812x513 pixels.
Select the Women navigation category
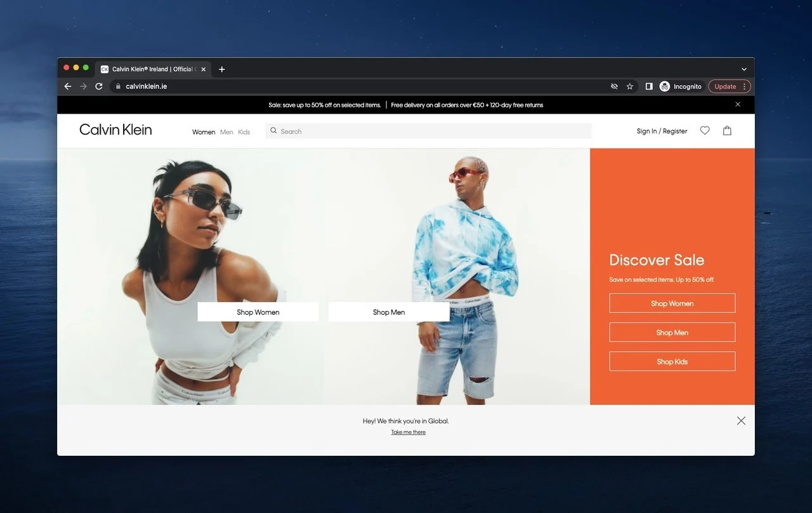pyautogui.click(x=204, y=132)
